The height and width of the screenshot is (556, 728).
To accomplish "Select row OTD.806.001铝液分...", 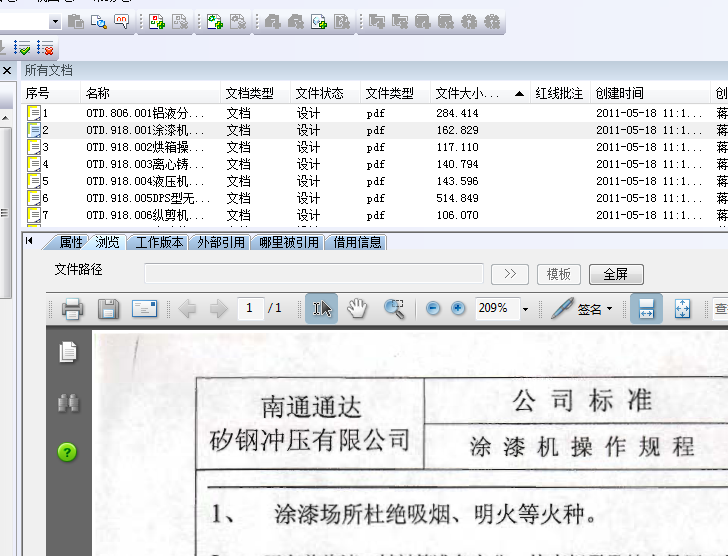I will point(374,113).
